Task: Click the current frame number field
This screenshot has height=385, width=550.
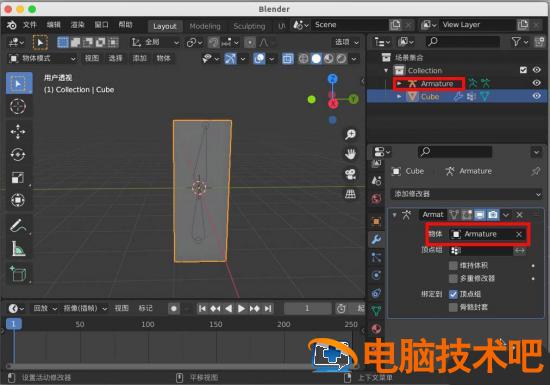Action: point(307,308)
